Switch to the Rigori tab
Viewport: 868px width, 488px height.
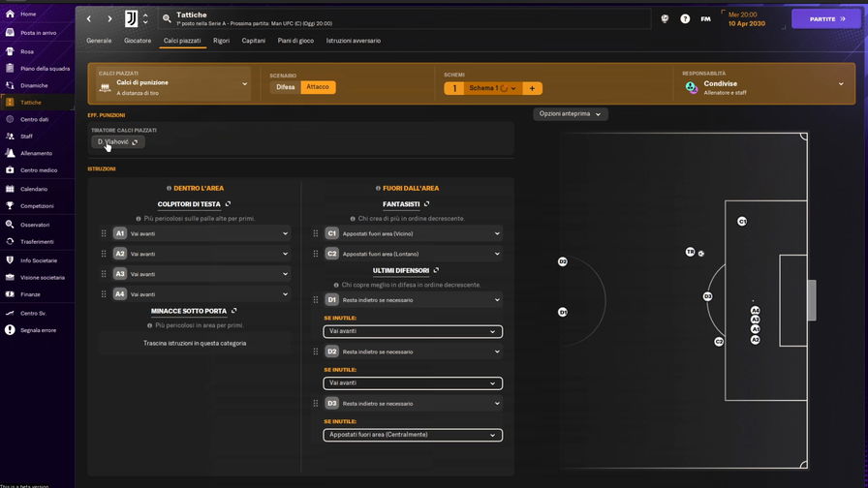coord(221,41)
